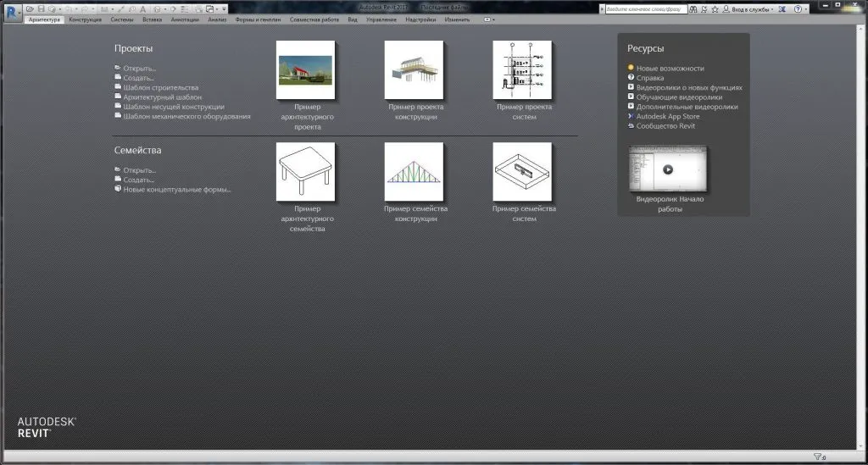Open the Revit application menu button

[12, 12]
